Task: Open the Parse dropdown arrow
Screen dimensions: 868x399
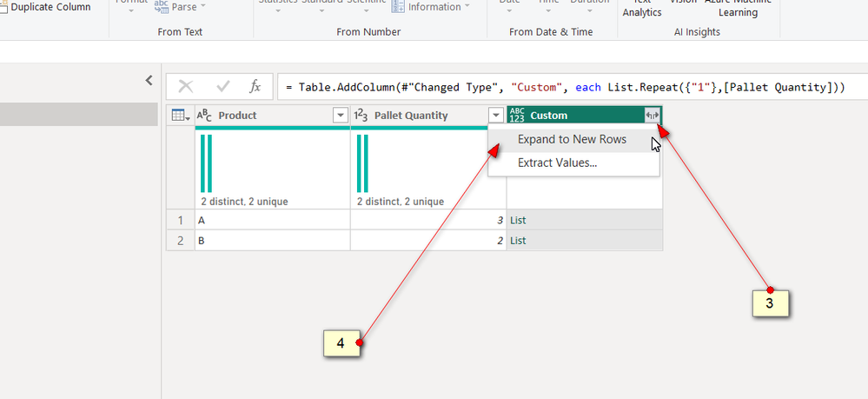Action: tap(202, 6)
